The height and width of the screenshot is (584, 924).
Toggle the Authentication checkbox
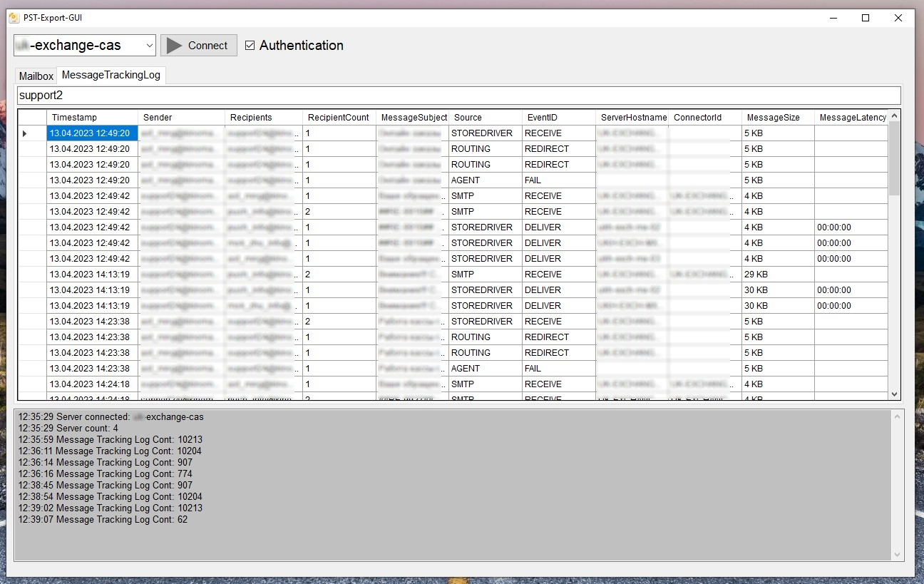pos(250,46)
